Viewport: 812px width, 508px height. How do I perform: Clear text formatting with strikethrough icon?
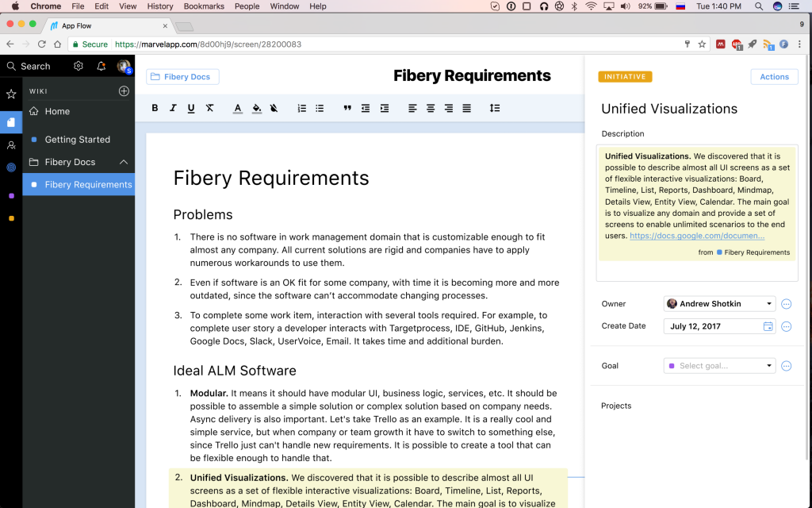click(x=209, y=108)
